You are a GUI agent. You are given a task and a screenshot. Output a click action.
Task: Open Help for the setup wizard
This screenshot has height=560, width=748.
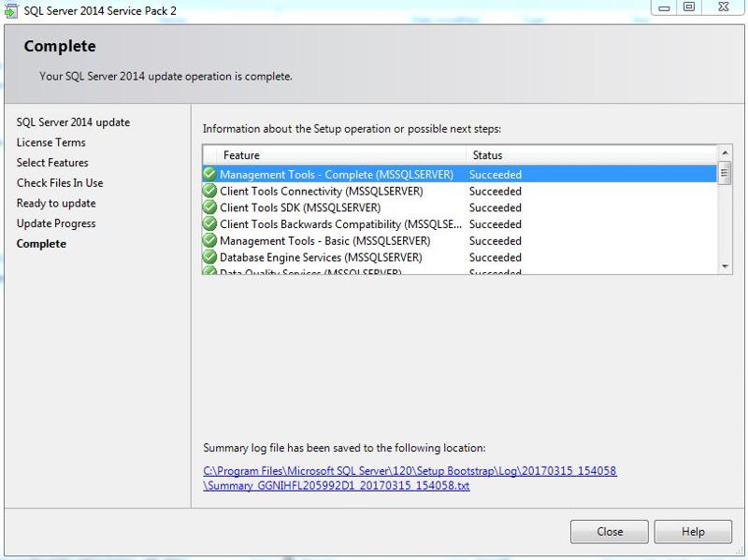(693, 531)
